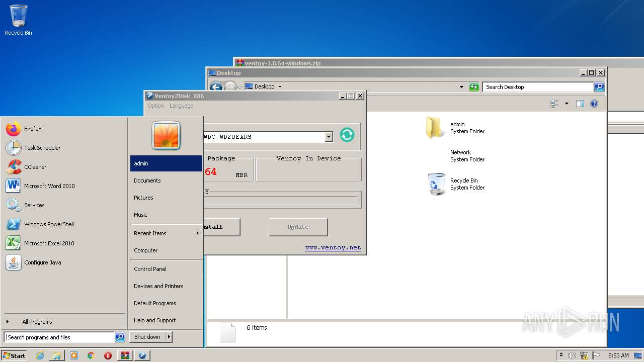This screenshot has height=362, width=644.
Task: Click the network tray icon
Action: click(584, 355)
